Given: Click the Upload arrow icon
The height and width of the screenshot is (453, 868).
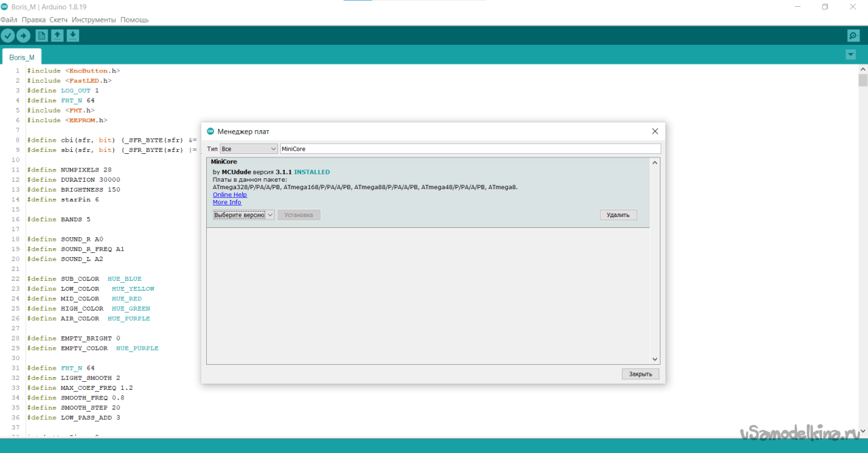Looking at the screenshot, I should pyautogui.click(x=24, y=36).
